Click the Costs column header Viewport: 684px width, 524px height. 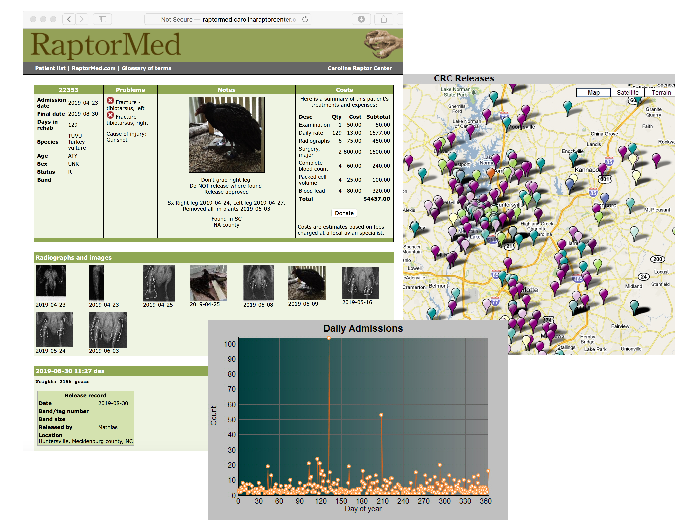344,90
